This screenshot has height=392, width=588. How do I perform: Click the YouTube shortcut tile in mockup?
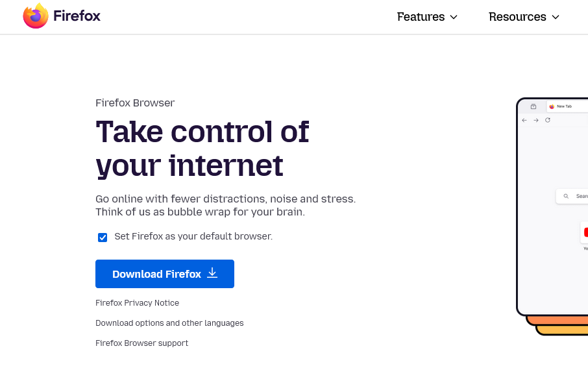click(x=585, y=232)
